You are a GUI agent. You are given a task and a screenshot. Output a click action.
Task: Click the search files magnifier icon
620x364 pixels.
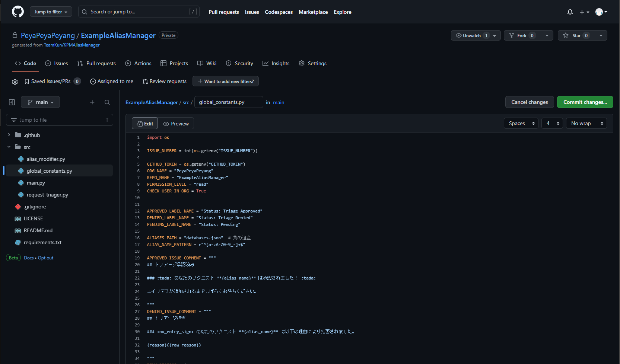click(x=107, y=102)
